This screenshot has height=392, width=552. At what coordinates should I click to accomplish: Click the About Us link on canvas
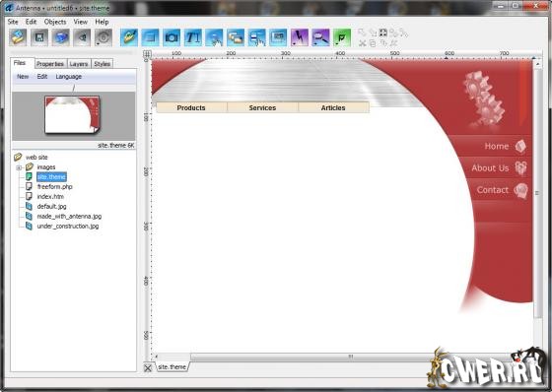tap(490, 167)
